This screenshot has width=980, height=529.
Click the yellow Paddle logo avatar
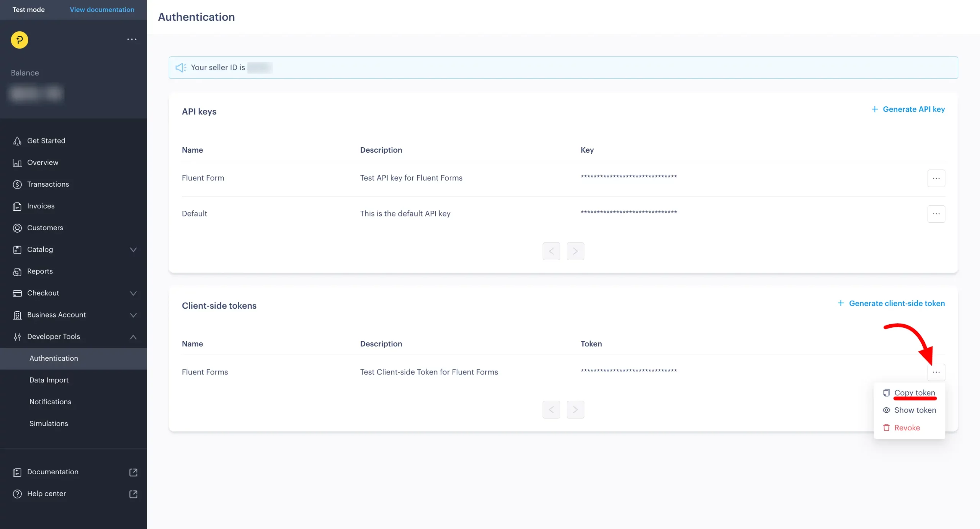coord(20,40)
